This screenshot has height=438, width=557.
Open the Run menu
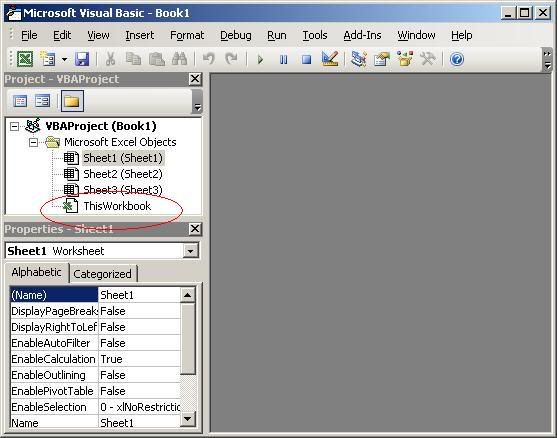(277, 35)
